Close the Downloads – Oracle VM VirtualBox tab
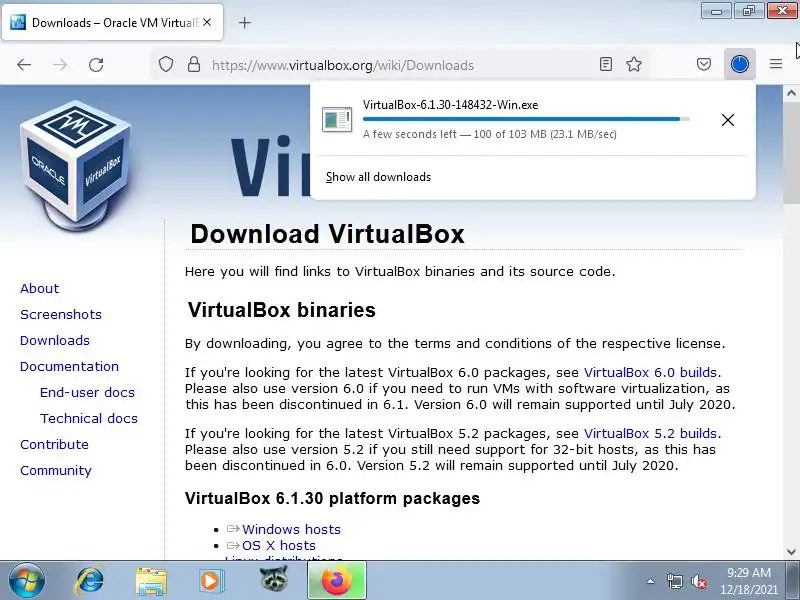800x600 pixels. (x=207, y=22)
